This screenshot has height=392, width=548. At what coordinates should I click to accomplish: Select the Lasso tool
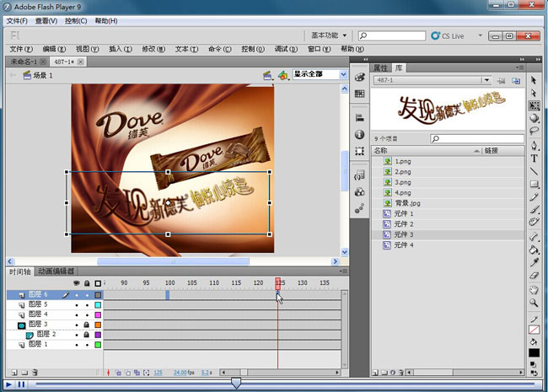(534, 131)
